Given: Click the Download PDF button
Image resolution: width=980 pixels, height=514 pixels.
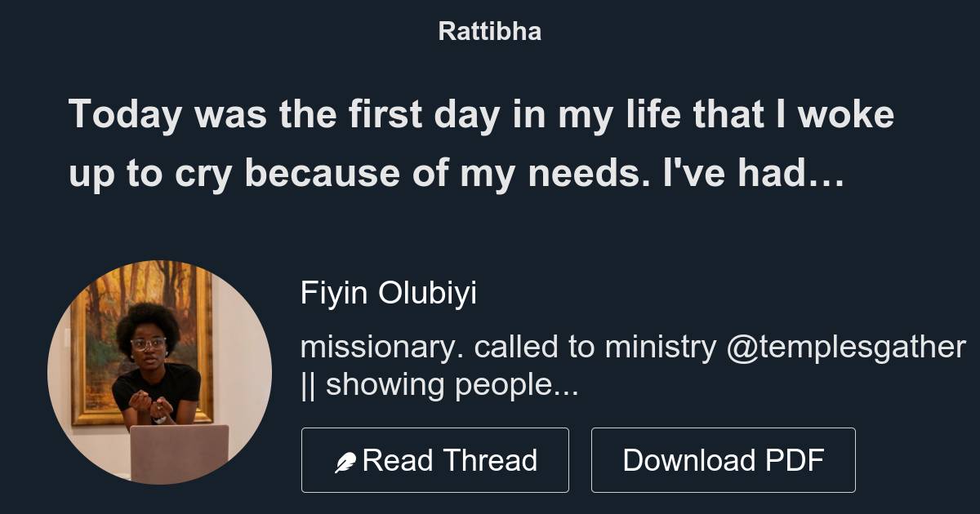Looking at the screenshot, I should click(x=723, y=460).
